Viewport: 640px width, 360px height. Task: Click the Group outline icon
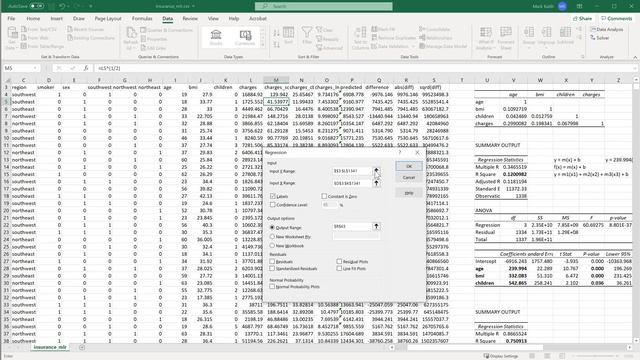pos(529,33)
